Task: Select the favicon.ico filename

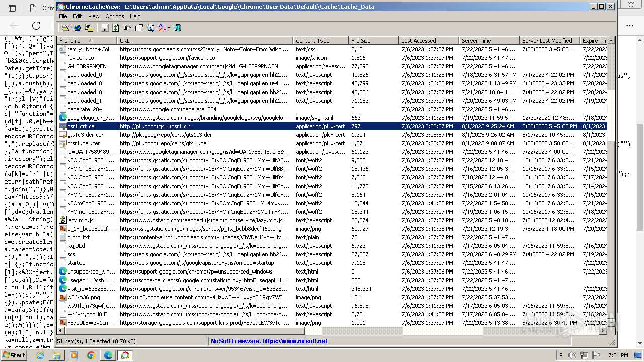Action: coord(80,58)
